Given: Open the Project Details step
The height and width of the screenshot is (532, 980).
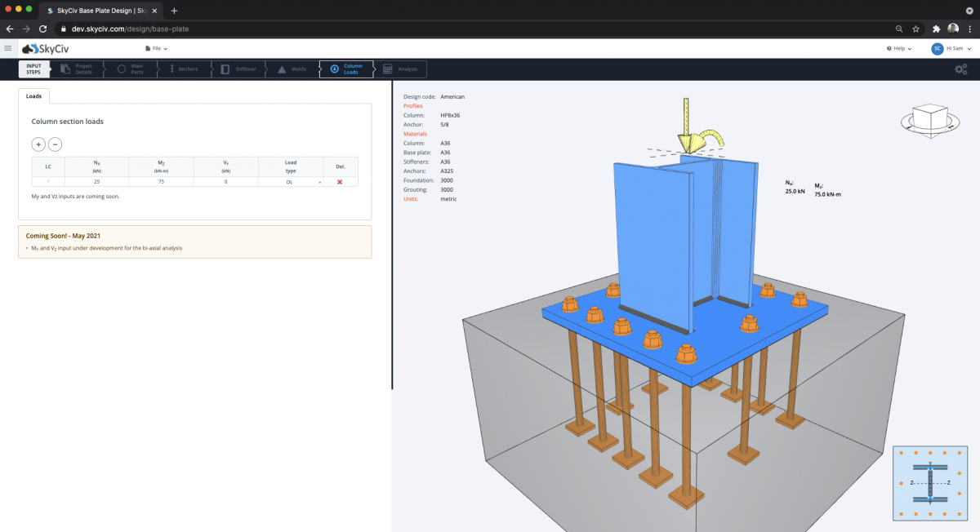Looking at the screenshot, I should pos(78,69).
